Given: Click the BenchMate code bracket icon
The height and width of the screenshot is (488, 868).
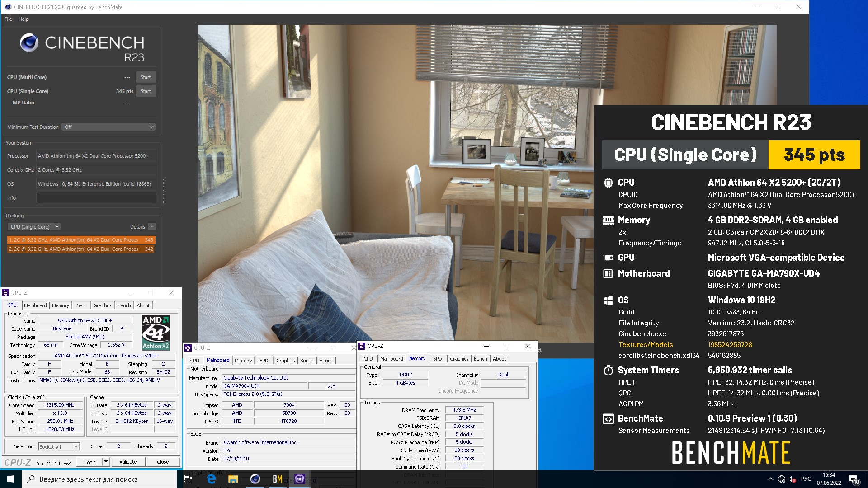Looking at the screenshot, I should pyautogui.click(x=608, y=419).
